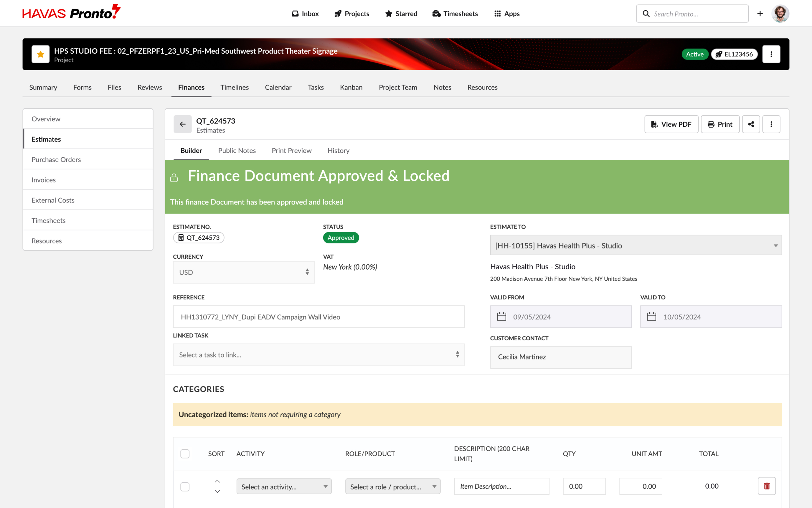
Task: Click the QT_624573 estimate number chip
Action: click(x=199, y=238)
